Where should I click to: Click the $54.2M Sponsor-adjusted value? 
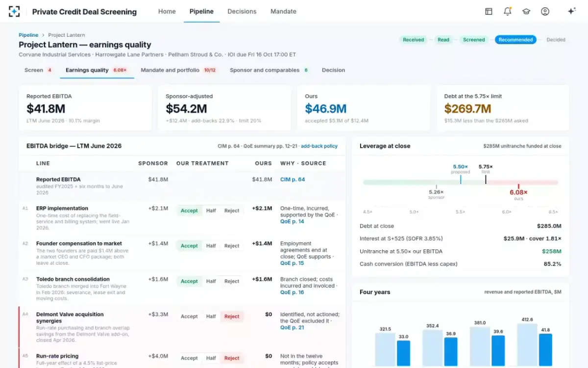coord(186,108)
